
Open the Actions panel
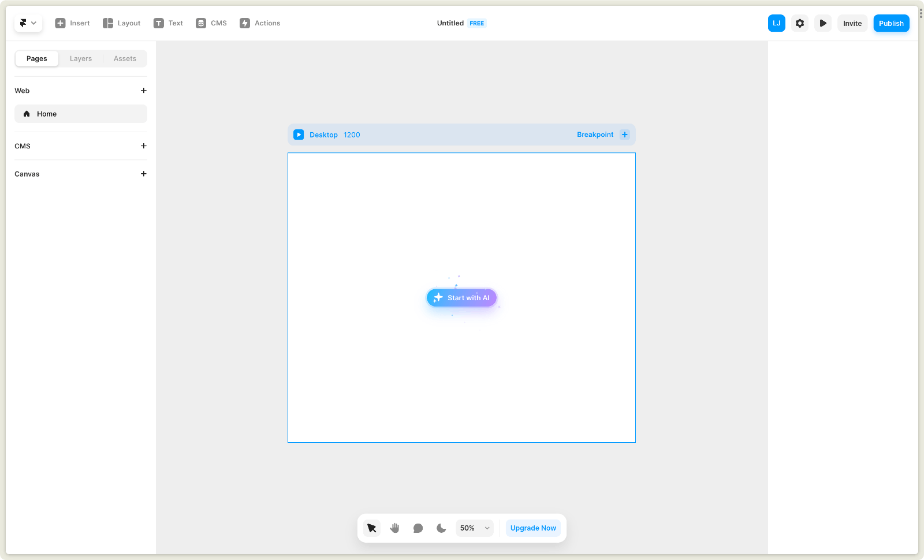[260, 23]
